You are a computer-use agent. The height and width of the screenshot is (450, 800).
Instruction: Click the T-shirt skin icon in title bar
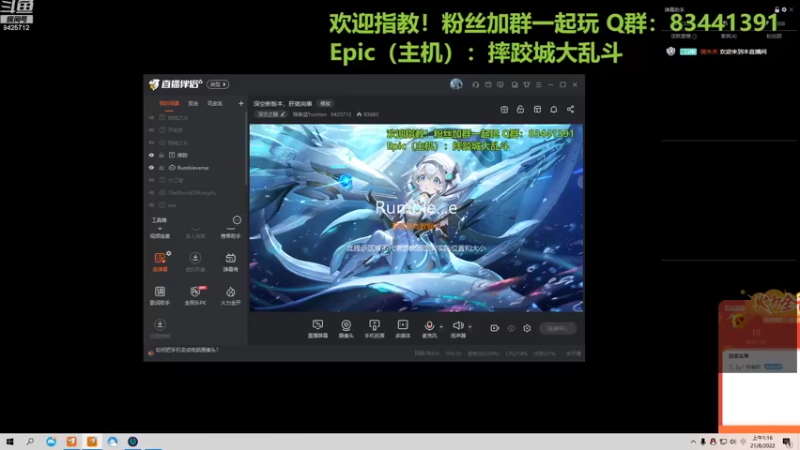pos(527,85)
